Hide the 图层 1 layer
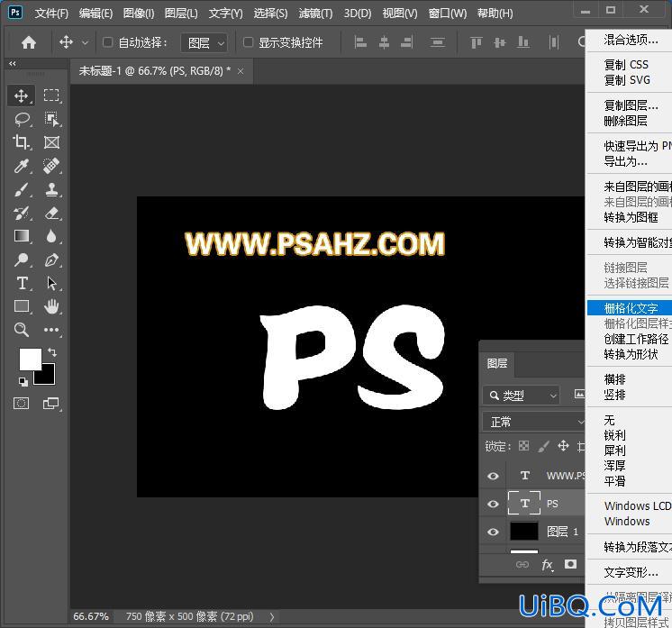This screenshot has width=672, height=628. tap(493, 532)
